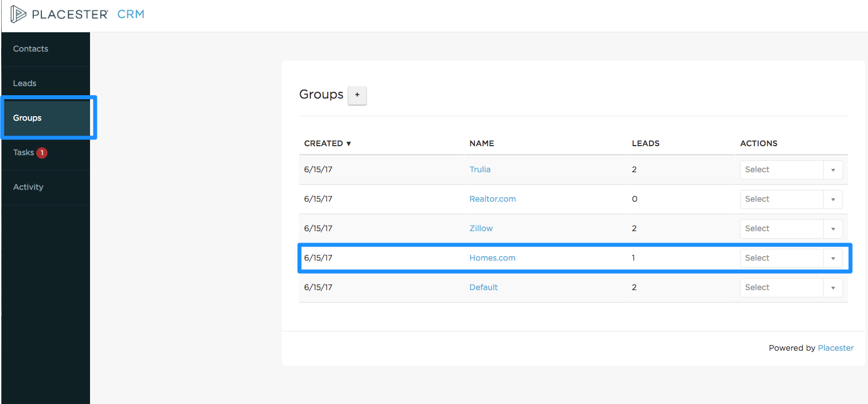Open the Trulia group

[x=480, y=169]
